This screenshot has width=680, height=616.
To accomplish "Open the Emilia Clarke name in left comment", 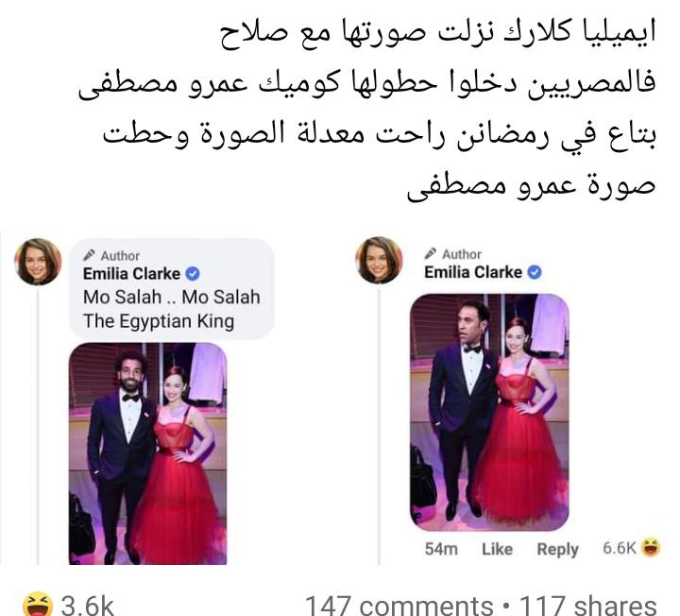I will [x=131, y=274].
